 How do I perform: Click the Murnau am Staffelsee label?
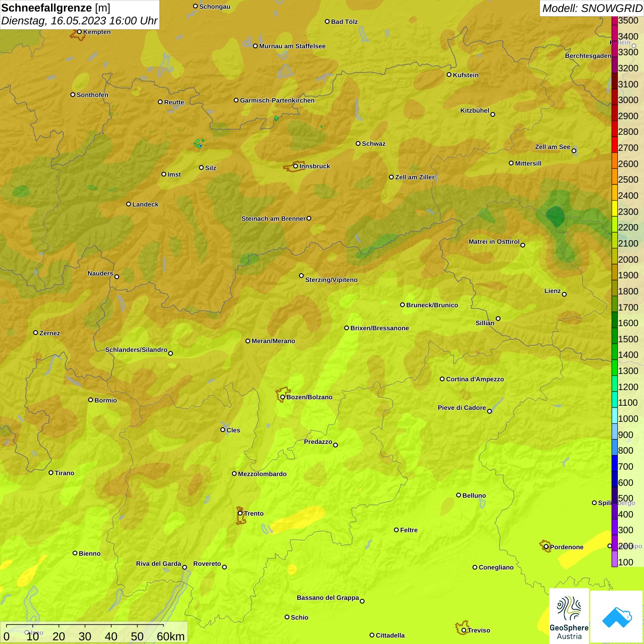click(292, 46)
